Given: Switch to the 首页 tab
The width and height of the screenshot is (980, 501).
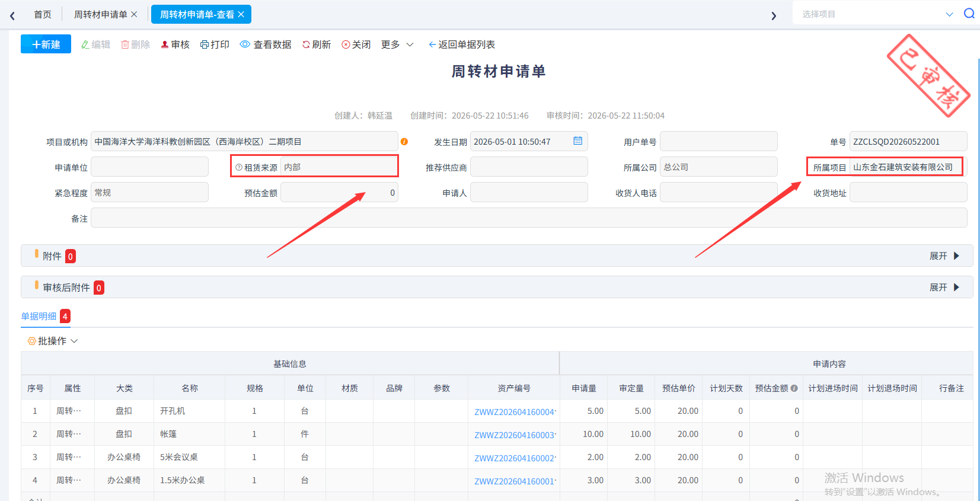Looking at the screenshot, I should 43,14.
